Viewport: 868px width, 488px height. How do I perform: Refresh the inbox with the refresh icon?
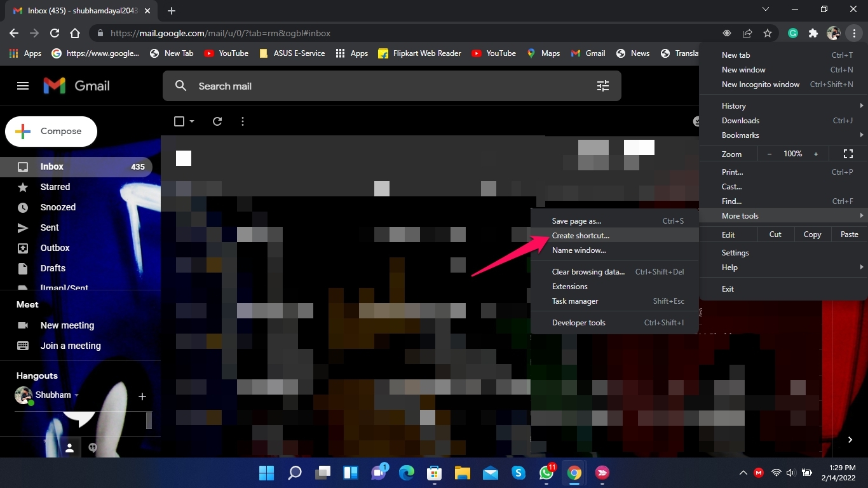pos(217,121)
